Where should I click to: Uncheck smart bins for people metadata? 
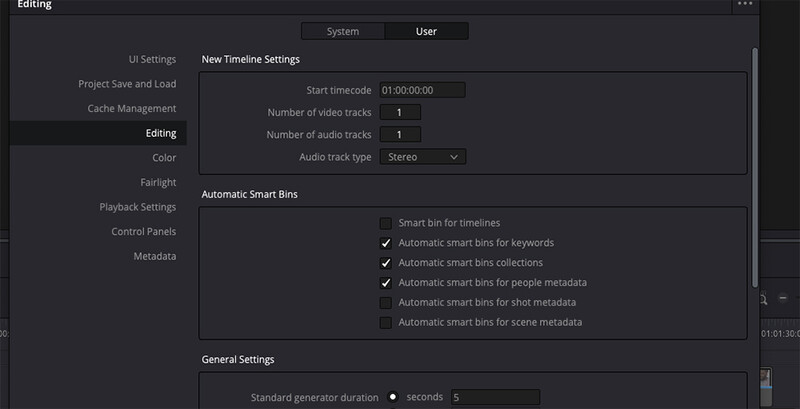(x=386, y=283)
